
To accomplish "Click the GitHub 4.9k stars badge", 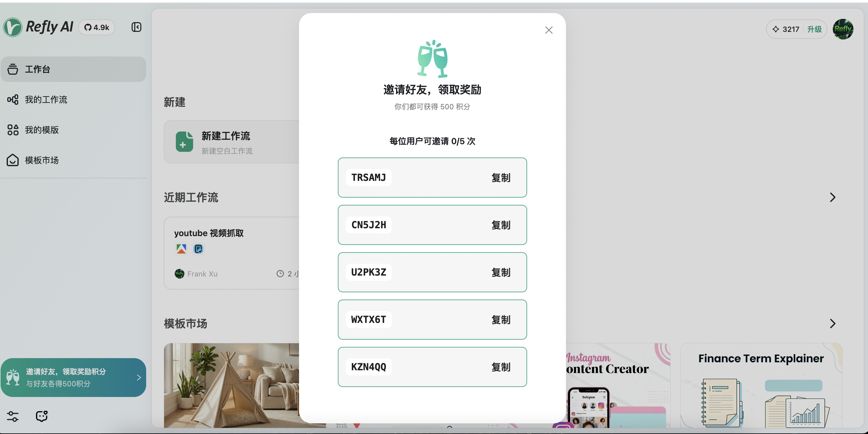I will (x=97, y=27).
